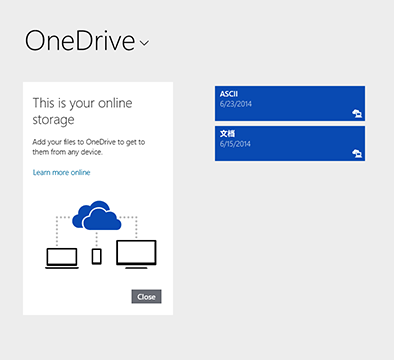Image resolution: width=394 pixels, height=360 pixels.
Task: Click the cloud status icon on 6/15/2014 tile
Action: 357,153
